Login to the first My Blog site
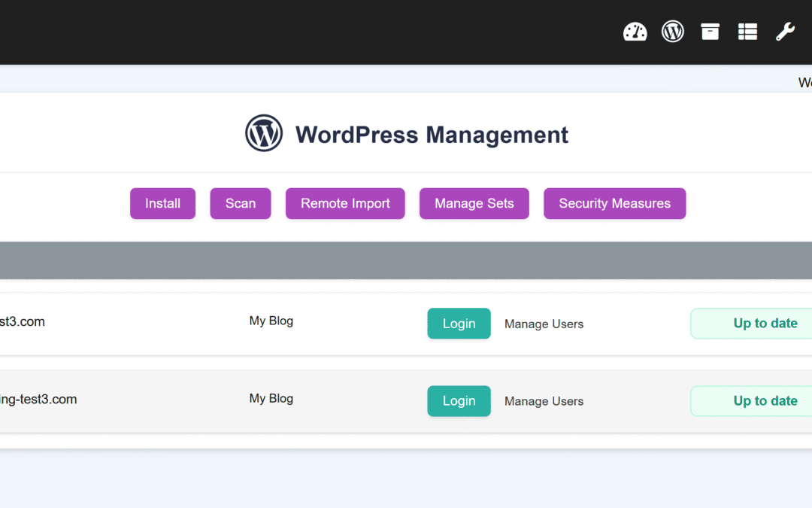Screen dimensions: 812x508 459,323
